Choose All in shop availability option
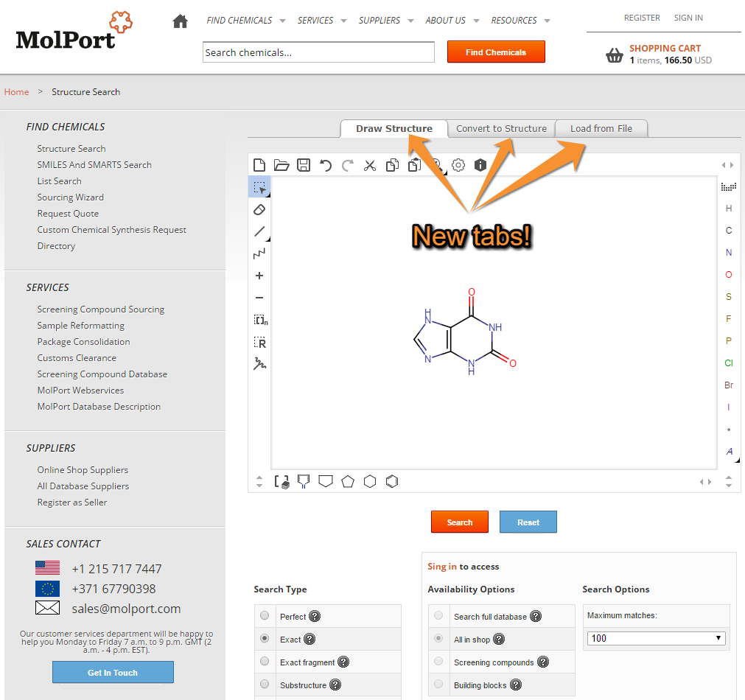This screenshot has height=700, width=745. tap(438, 639)
